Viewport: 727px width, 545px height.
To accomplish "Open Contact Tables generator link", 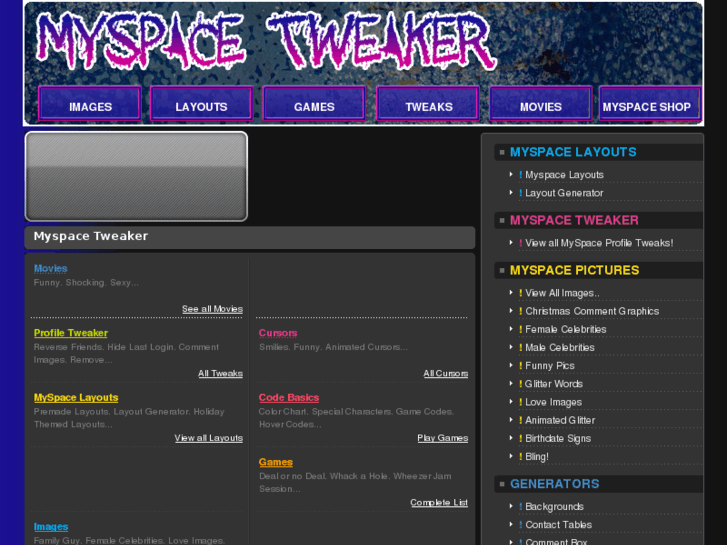I will click(558, 525).
